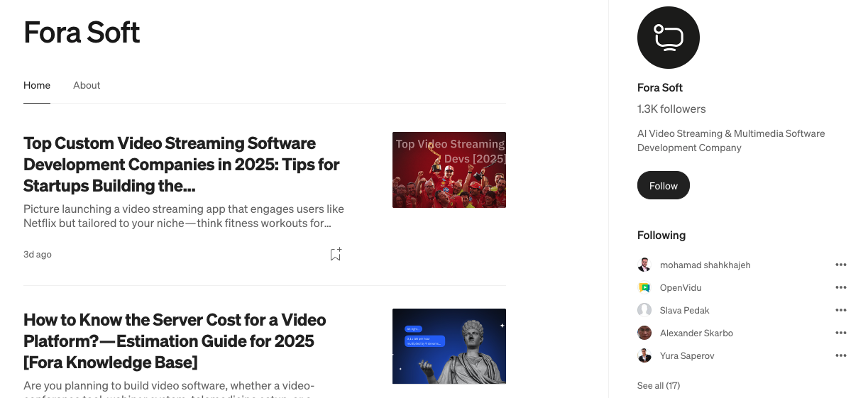Switch to the Home tab
Viewport: 868px width, 398px height.
point(37,85)
